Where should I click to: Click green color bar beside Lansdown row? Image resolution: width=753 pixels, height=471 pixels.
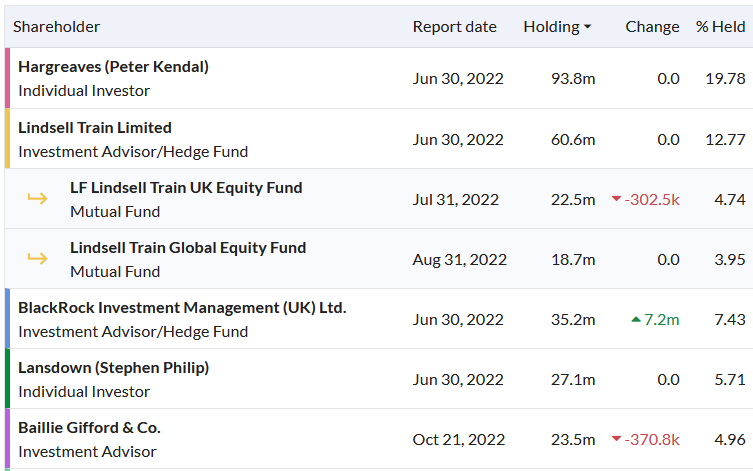point(7,378)
